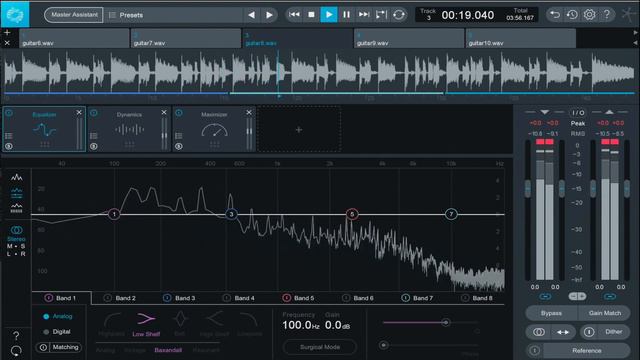Open the Master Assistant
Image resolution: width=640 pixels, height=360 pixels.
[74, 15]
